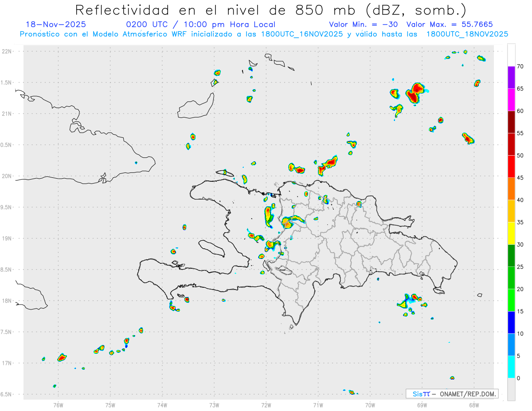Click the '25' color scale value label
Screen dimensions: 532x411
(520, 266)
